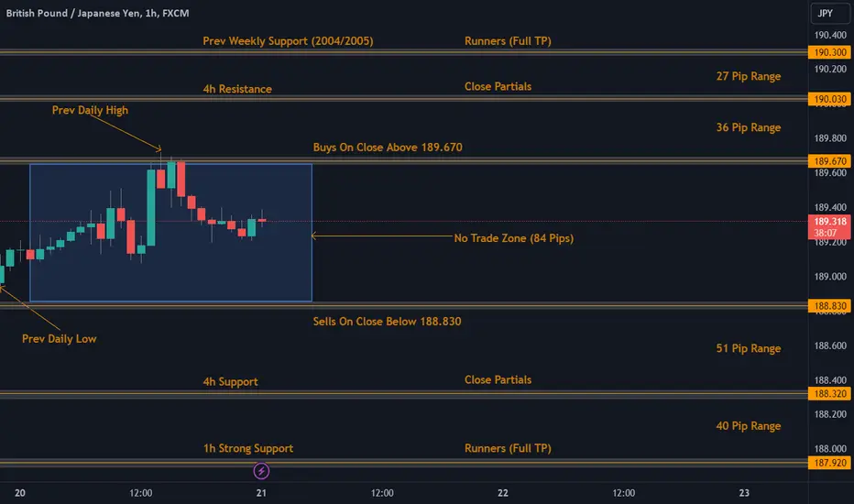Select the Prev Daily High annotation
854x504 pixels.
pyautogui.click(x=90, y=111)
